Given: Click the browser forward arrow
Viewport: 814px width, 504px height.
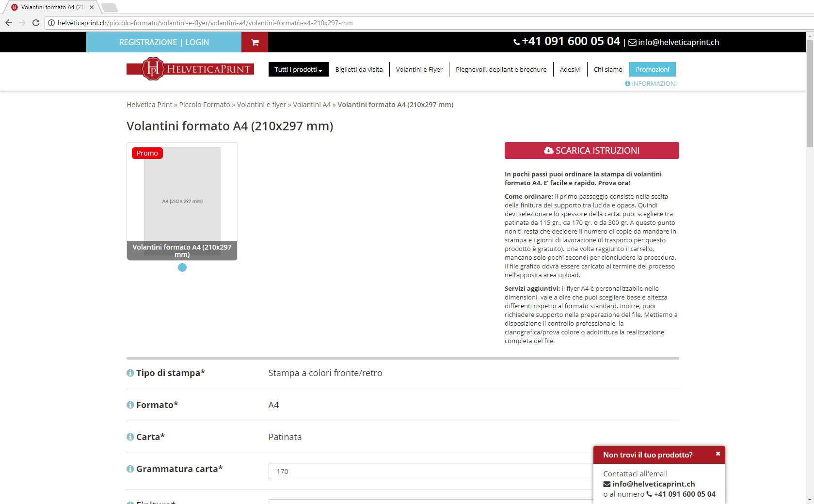Looking at the screenshot, I should [22, 23].
